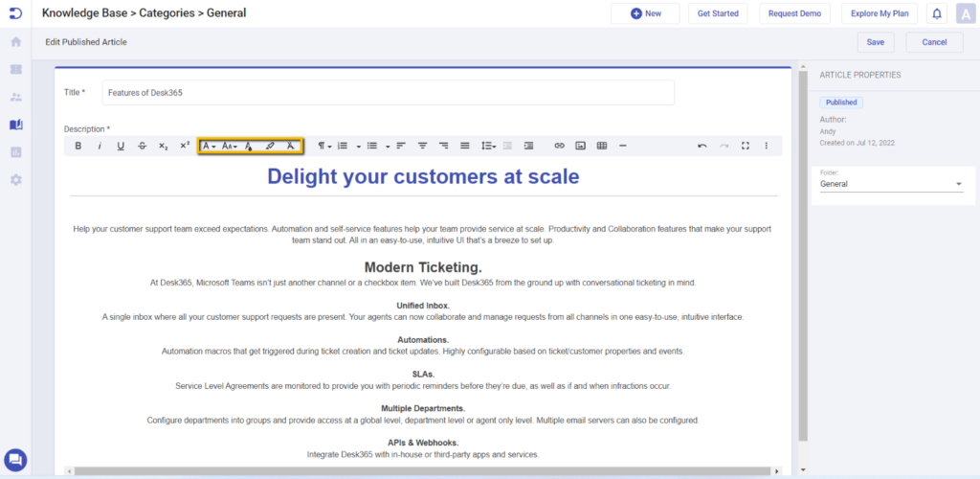The height and width of the screenshot is (479, 980).
Task: Open the font size dropdown
Action: point(230,146)
